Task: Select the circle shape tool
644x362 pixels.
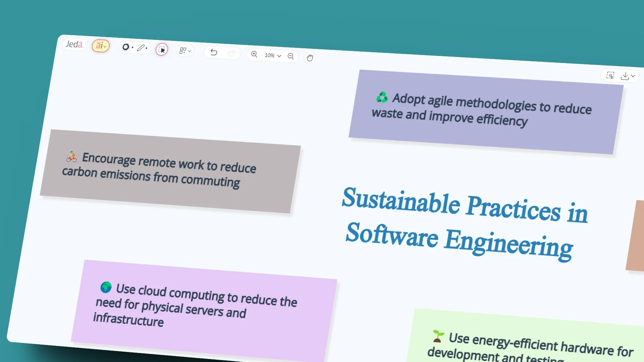Action: (126, 47)
